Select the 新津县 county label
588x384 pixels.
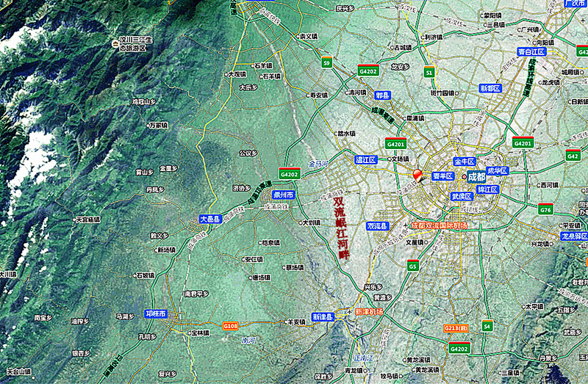pyautogui.click(x=323, y=317)
